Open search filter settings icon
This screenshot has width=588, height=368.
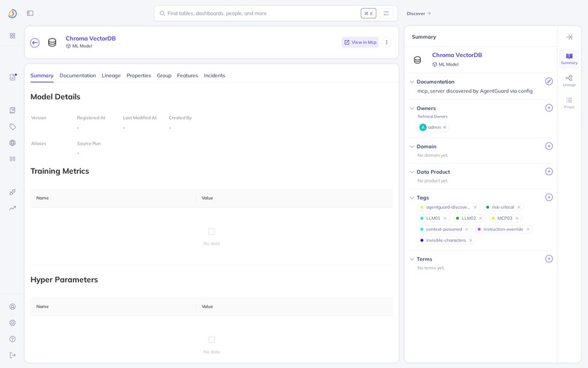386,14
